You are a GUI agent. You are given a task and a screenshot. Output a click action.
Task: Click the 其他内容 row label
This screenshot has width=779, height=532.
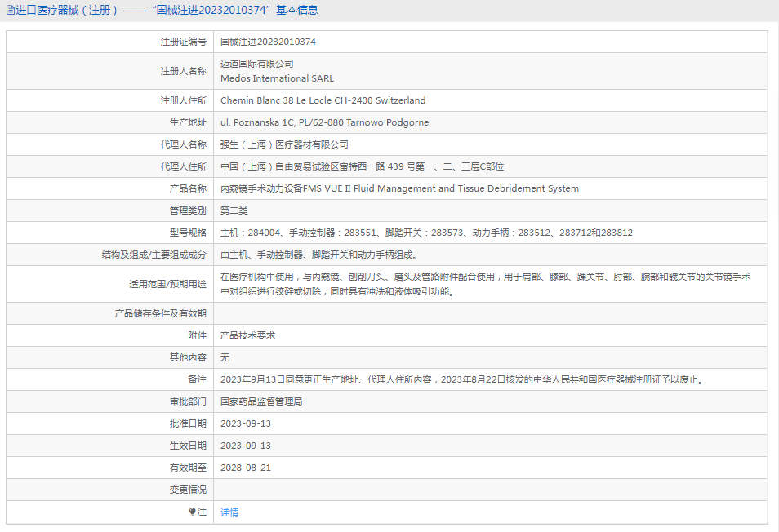click(x=188, y=357)
